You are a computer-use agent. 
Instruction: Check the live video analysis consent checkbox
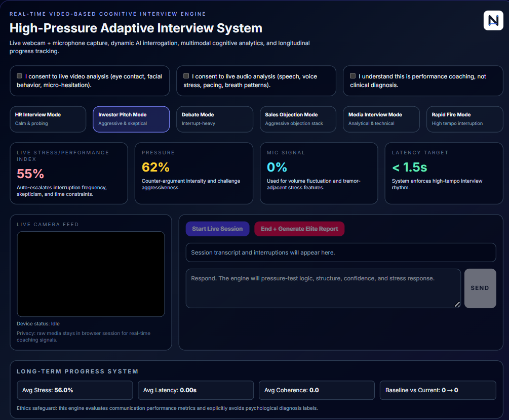(x=19, y=75)
